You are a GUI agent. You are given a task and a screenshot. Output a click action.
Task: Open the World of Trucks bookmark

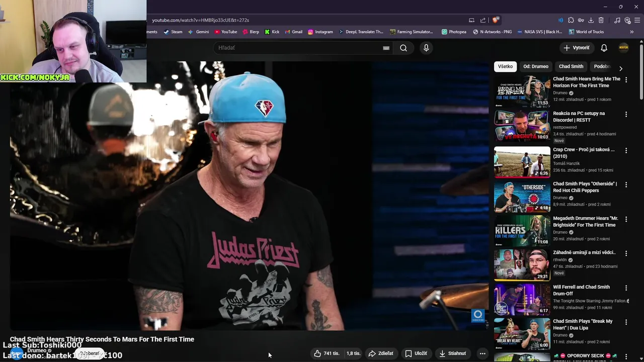(x=586, y=32)
